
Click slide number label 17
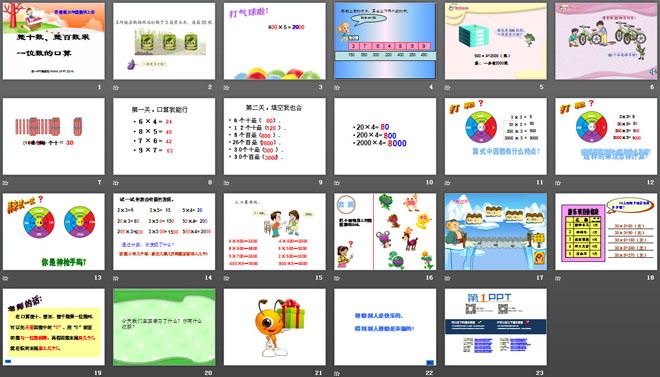tap(539, 277)
